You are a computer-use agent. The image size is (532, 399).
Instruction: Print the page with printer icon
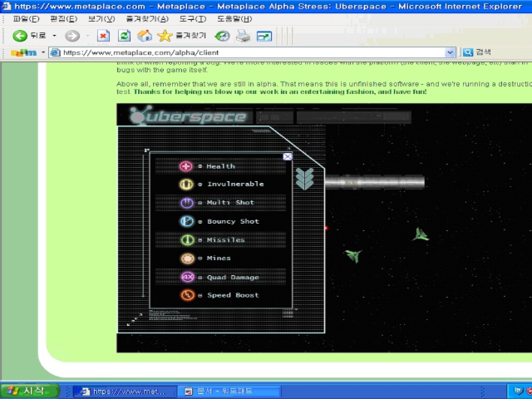243,36
